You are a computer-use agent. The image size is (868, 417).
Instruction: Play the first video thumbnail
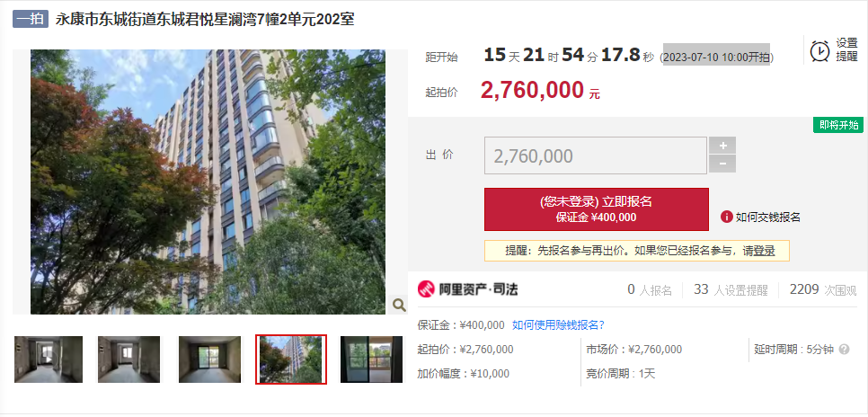[x=49, y=359]
